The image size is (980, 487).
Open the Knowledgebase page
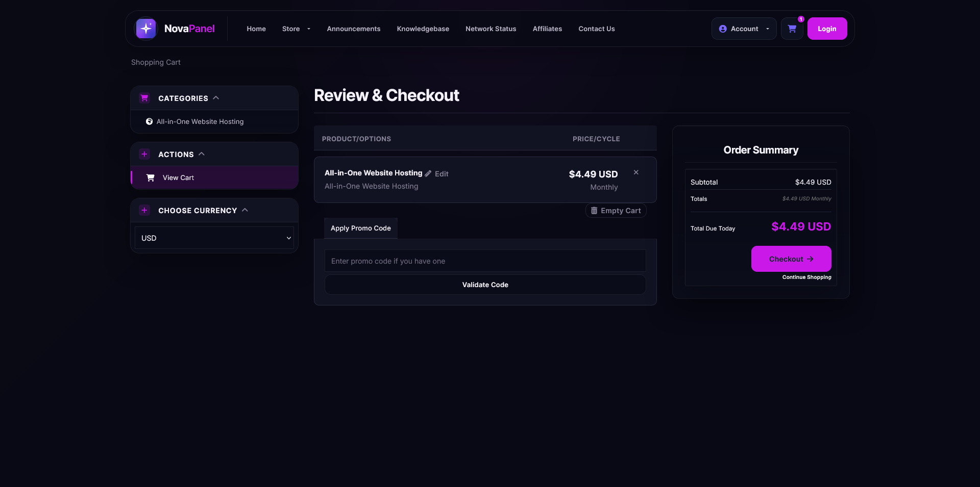click(423, 29)
